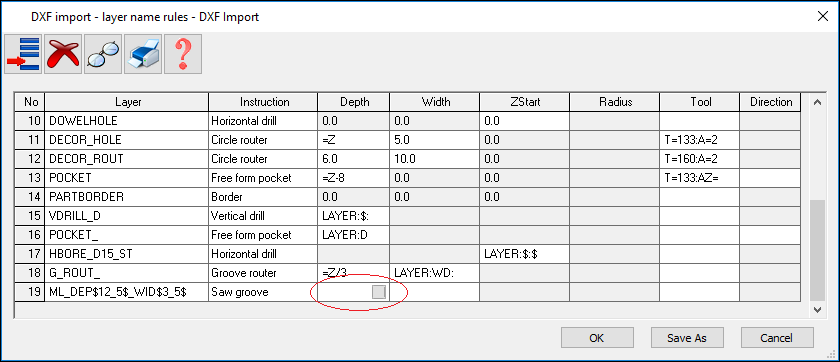840x362 pixels.
Task: Select the PARTBORDER layer cell
Action: pos(127,197)
